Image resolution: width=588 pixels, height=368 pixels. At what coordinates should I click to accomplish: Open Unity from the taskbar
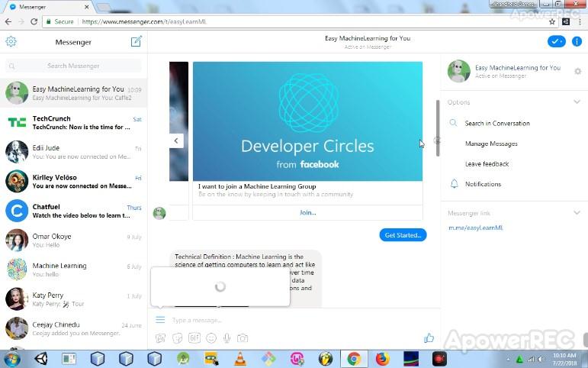[41, 360]
